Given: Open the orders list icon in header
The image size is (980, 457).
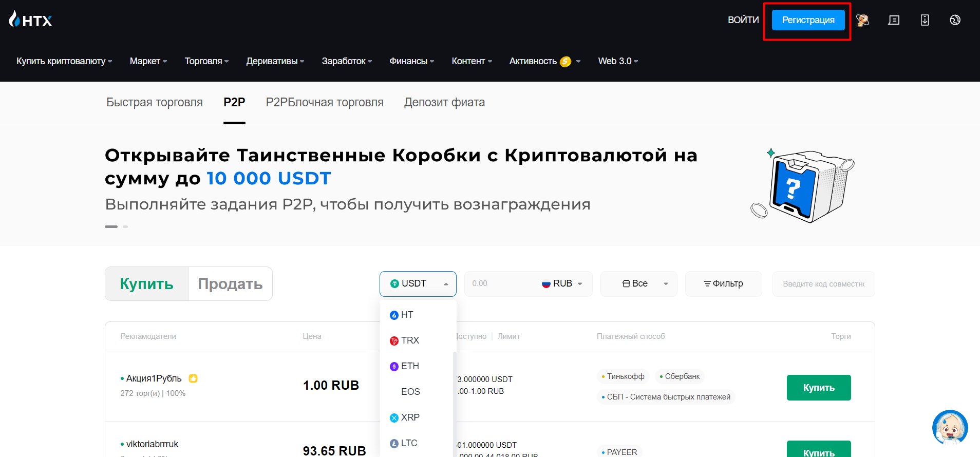Looking at the screenshot, I should tap(894, 20).
